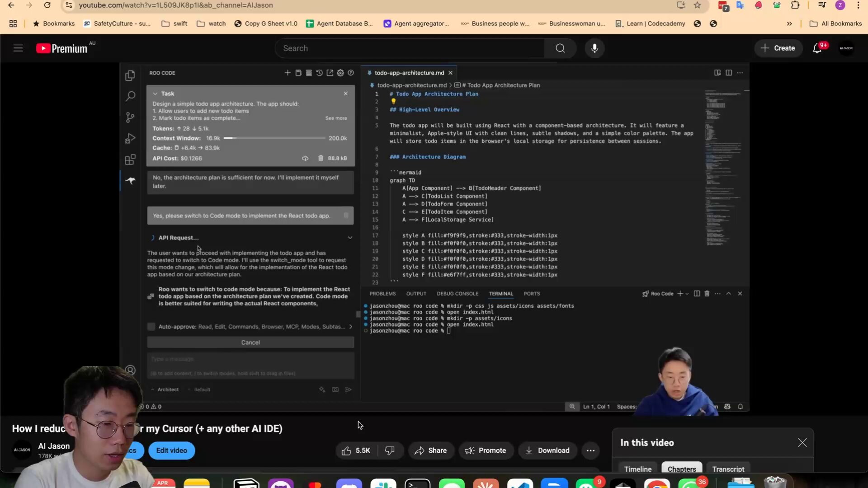Select the Transcript tab in video panel
Image resolution: width=868 pixels, height=488 pixels.
pos(728,469)
